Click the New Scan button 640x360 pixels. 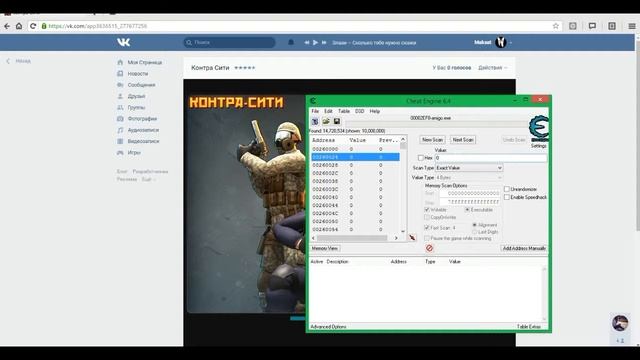(432, 140)
